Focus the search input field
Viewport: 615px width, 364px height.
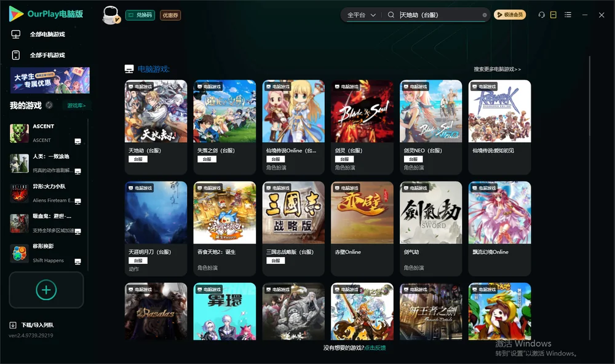click(440, 15)
